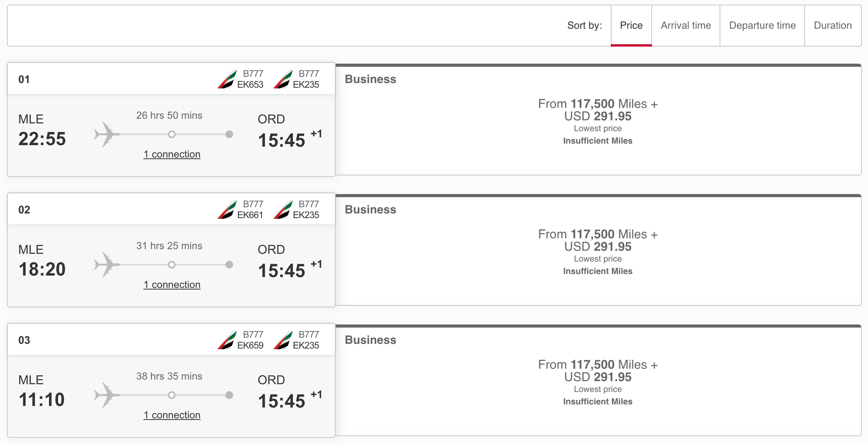868x444 pixels.
Task: Click Emirates logo beside EK659
Action: 227,340
